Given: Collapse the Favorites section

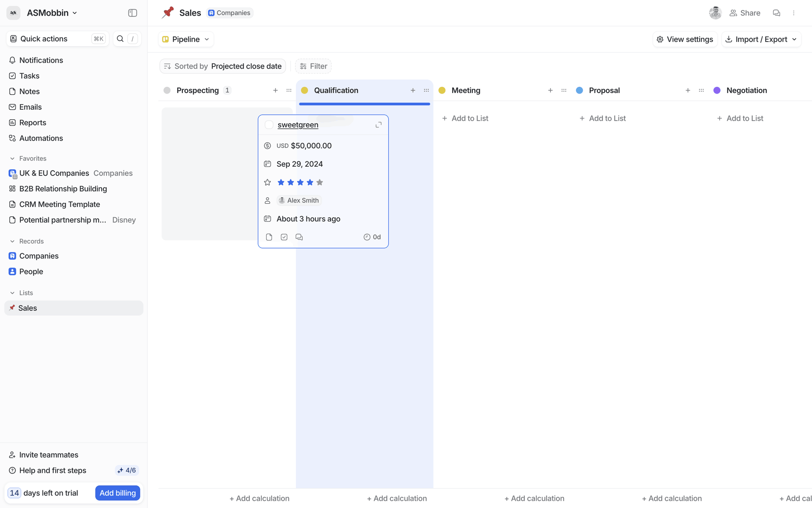Looking at the screenshot, I should pos(28,158).
